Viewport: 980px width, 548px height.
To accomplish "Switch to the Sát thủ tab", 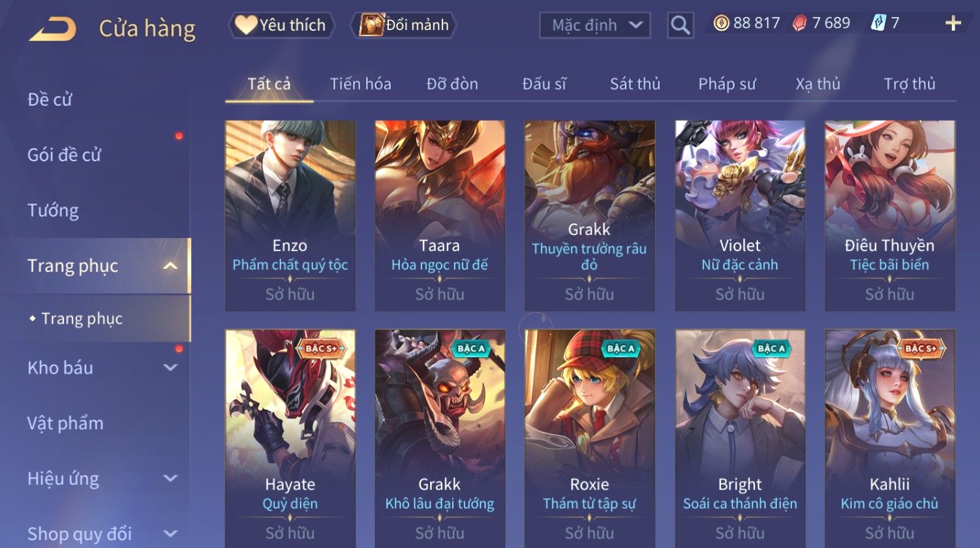I will [635, 84].
